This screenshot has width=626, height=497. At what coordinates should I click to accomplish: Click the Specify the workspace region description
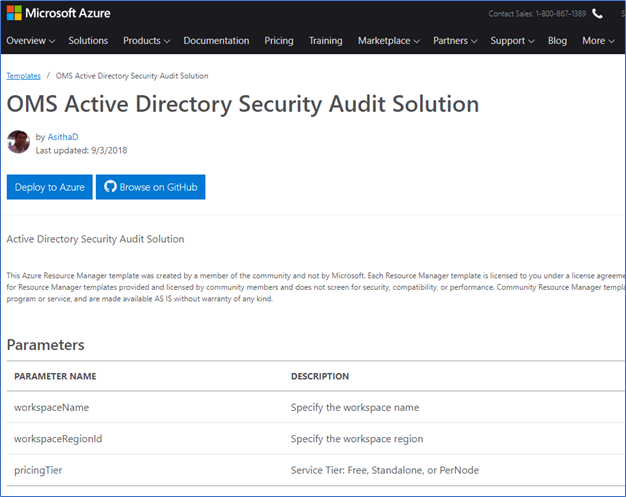[357, 439]
